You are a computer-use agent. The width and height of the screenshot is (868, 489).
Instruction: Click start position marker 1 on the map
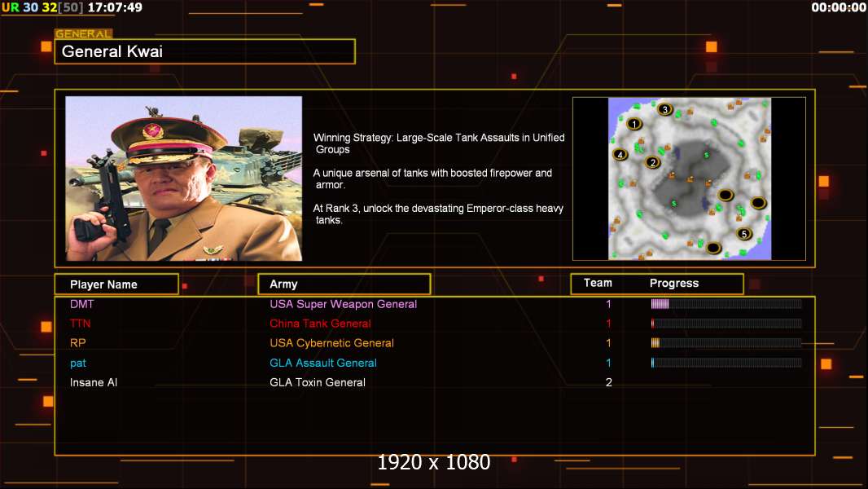pyautogui.click(x=634, y=124)
